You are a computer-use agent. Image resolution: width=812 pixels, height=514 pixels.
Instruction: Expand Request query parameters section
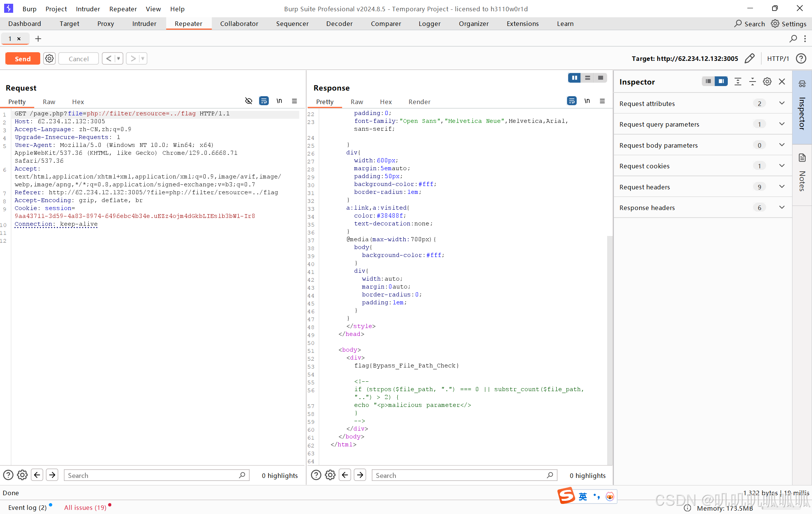point(782,124)
